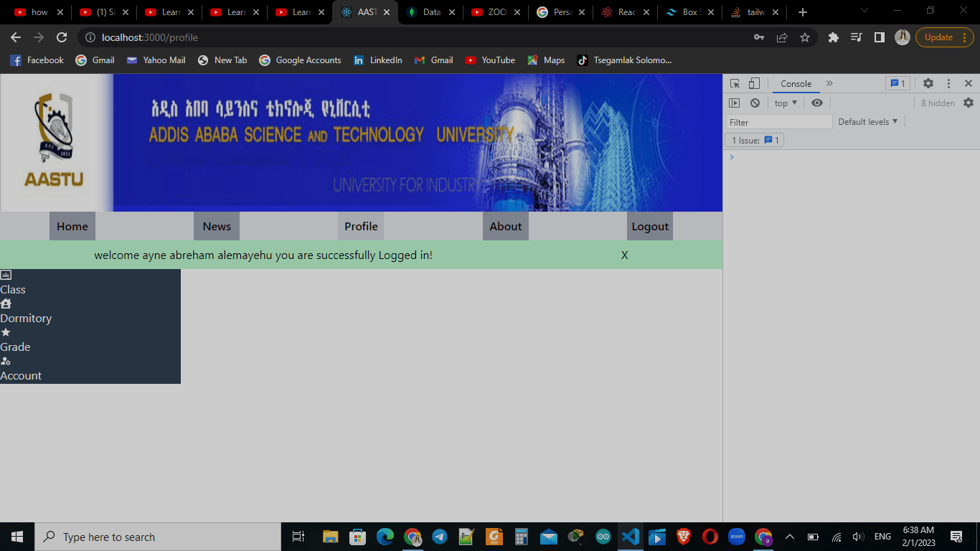
Task: Open Arduino IDE from the taskbar
Action: [603, 537]
